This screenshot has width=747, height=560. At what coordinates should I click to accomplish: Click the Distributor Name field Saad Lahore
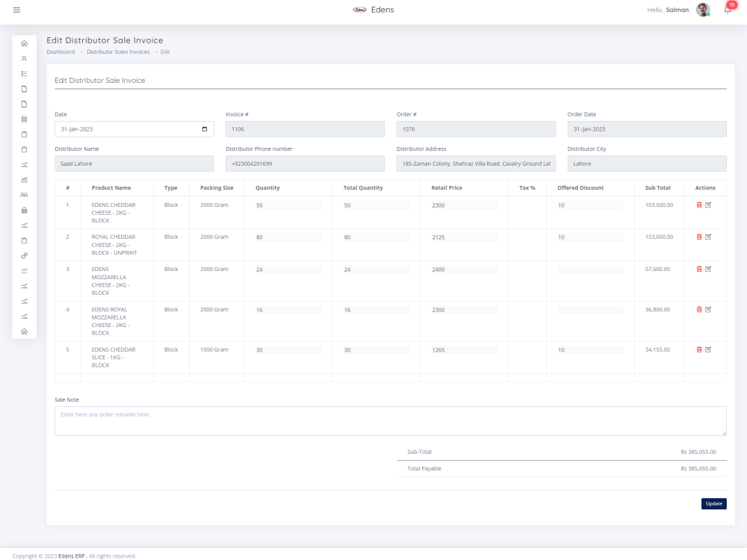pyautogui.click(x=134, y=164)
